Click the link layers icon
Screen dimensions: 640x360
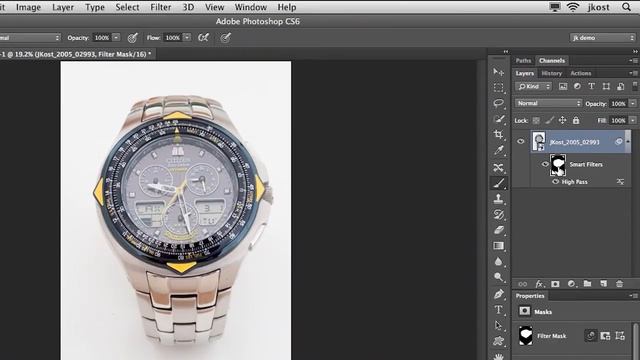pos(522,284)
